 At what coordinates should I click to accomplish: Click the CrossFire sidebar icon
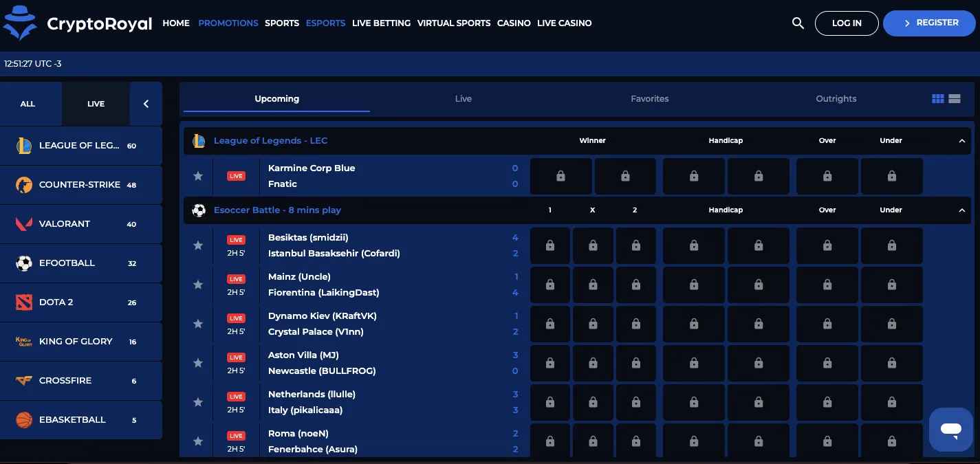(x=24, y=380)
